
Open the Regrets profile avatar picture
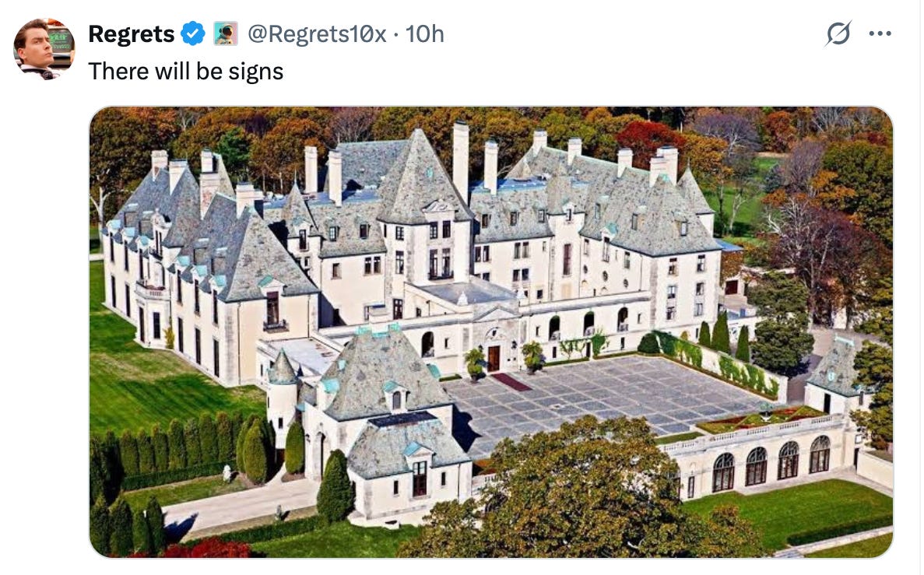44,49
